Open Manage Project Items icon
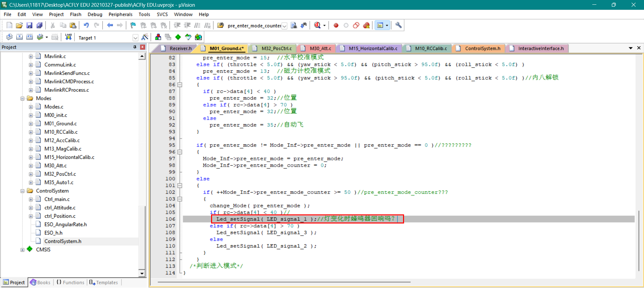The width and height of the screenshot is (644, 288). (x=158, y=37)
